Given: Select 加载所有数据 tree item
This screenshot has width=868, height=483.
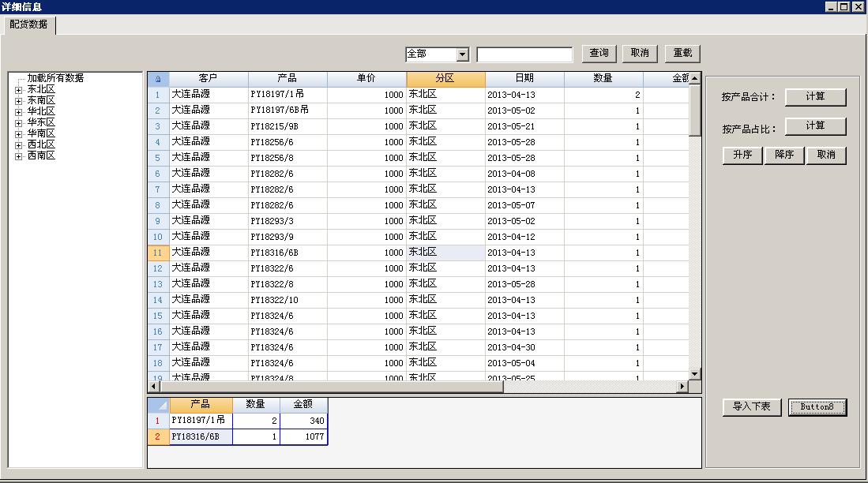Looking at the screenshot, I should (x=55, y=78).
